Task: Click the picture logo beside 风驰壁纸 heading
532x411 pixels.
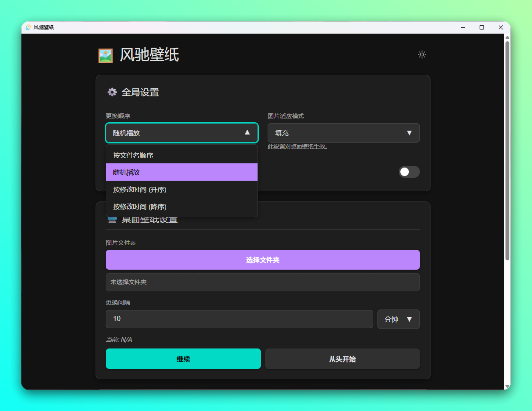Action: point(105,56)
